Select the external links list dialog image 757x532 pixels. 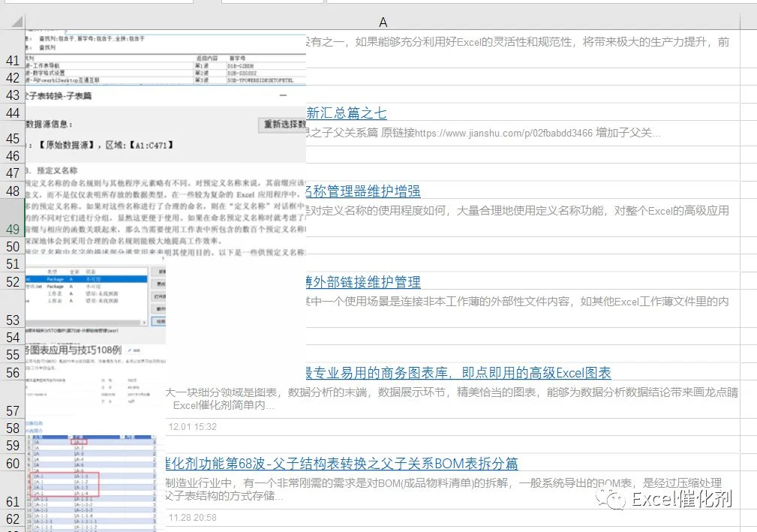coord(95,299)
